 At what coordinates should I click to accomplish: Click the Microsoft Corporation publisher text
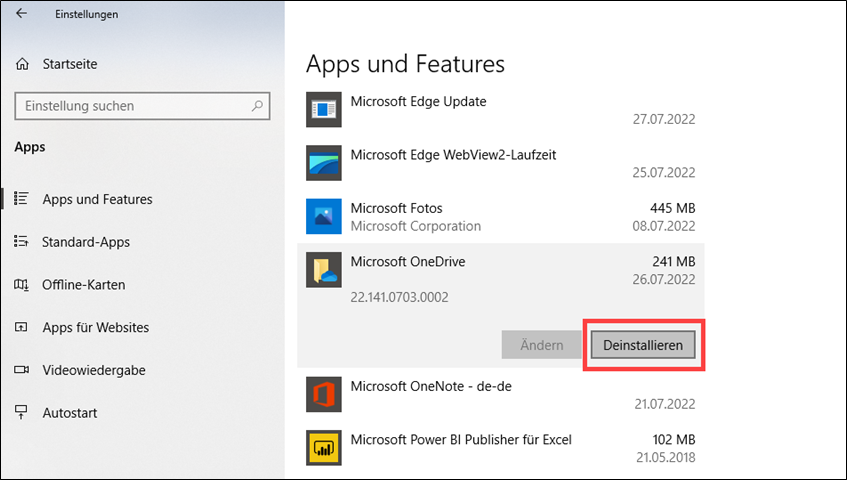(415, 226)
